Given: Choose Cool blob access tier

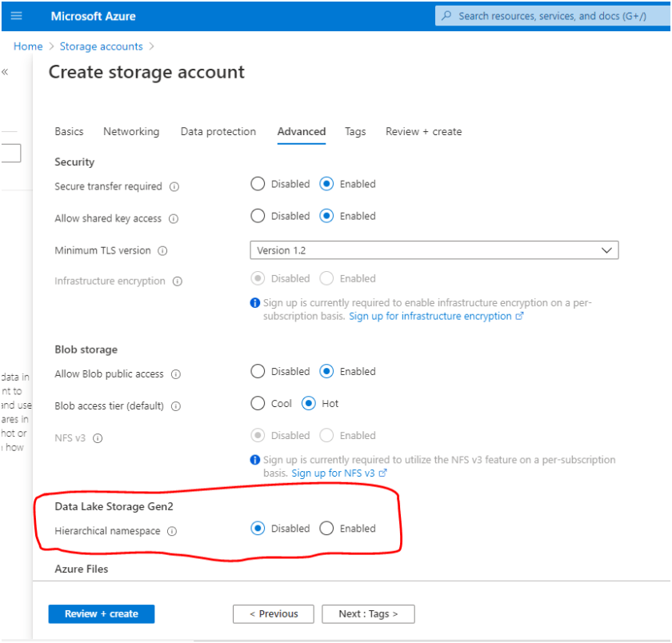Looking at the screenshot, I should [x=258, y=404].
